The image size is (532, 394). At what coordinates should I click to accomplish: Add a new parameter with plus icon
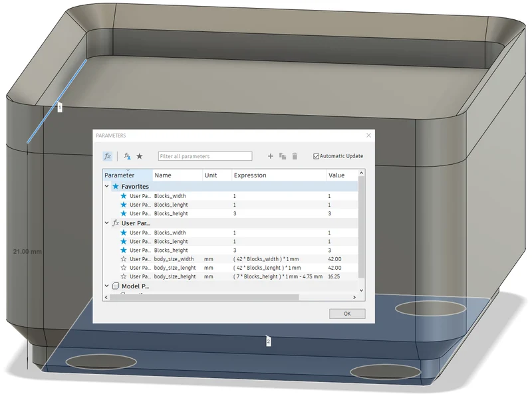pyautogui.click(x=271, y=156)
